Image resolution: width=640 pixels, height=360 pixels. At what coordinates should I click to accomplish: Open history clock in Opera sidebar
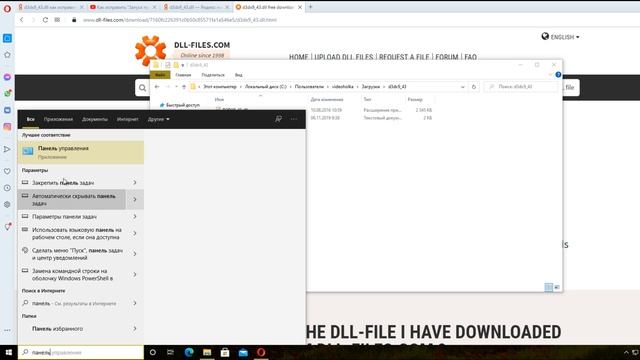click(x=7, y=188)
